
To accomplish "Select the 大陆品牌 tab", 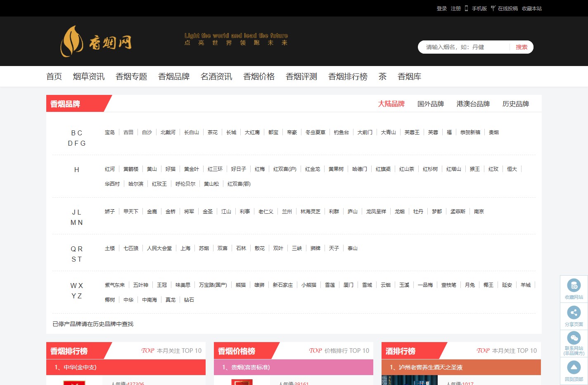I will click(x=391, y=104).
